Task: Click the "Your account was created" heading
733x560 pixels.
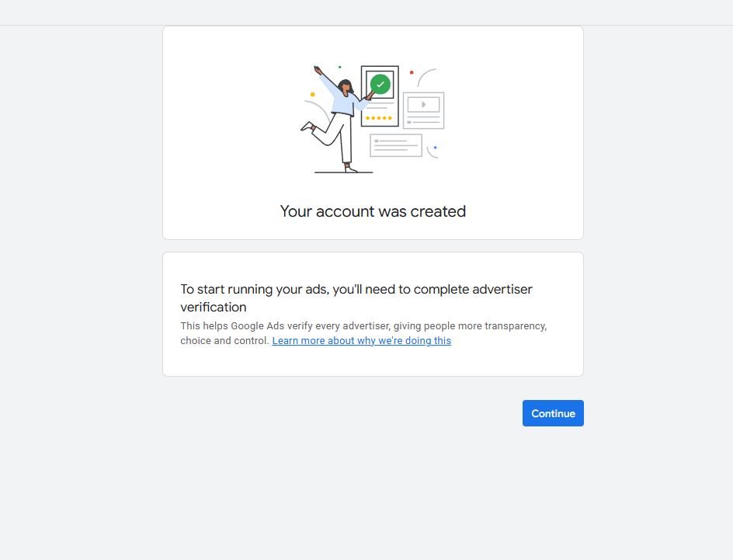Action: [x=373, y=211]
